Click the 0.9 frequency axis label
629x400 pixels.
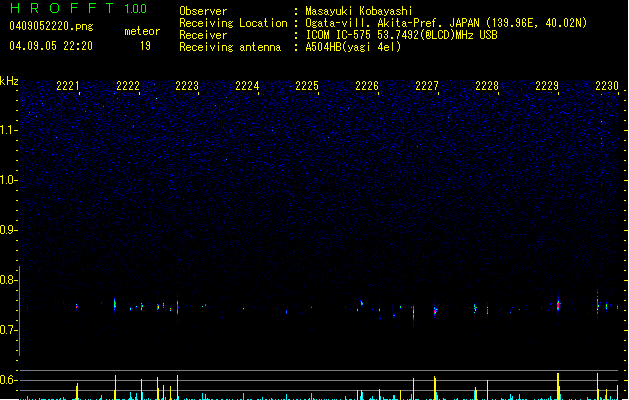tap(8, 230)
